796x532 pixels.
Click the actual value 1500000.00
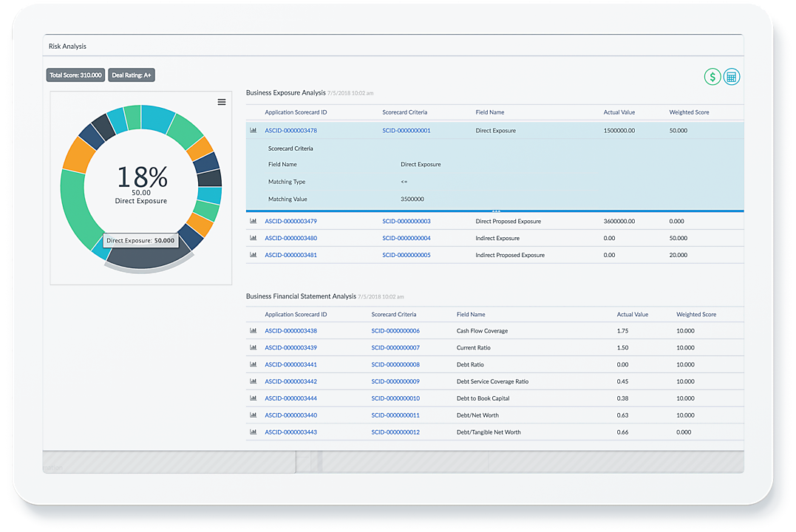click(x=619, y=131)
